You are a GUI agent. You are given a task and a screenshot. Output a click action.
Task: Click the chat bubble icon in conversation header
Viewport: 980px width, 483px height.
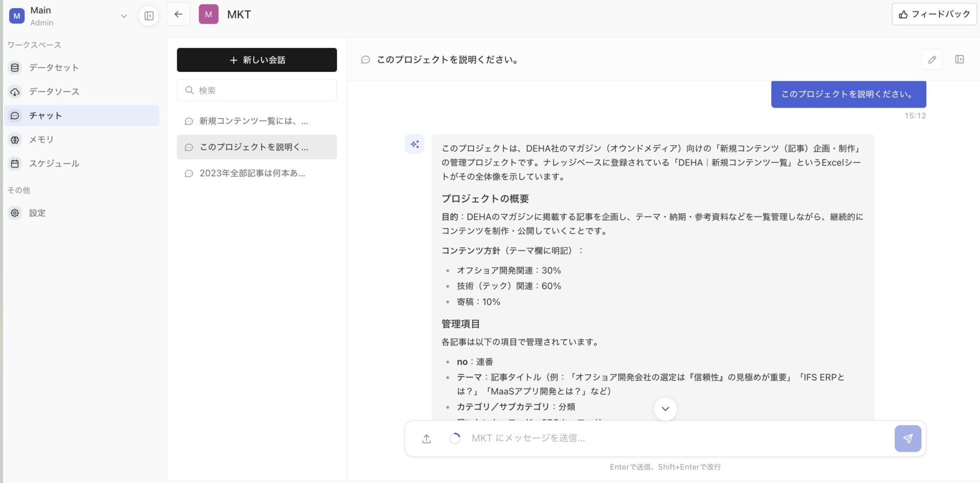365,60
